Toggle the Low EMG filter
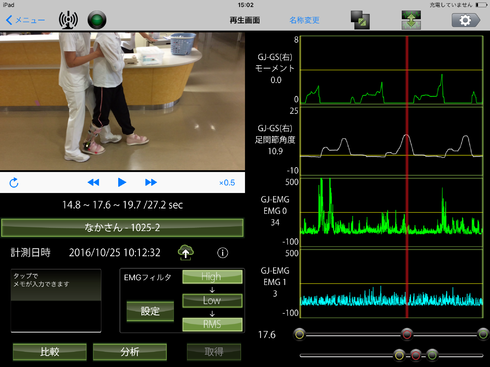The image size is (490, 367). (x=212, y=300)
